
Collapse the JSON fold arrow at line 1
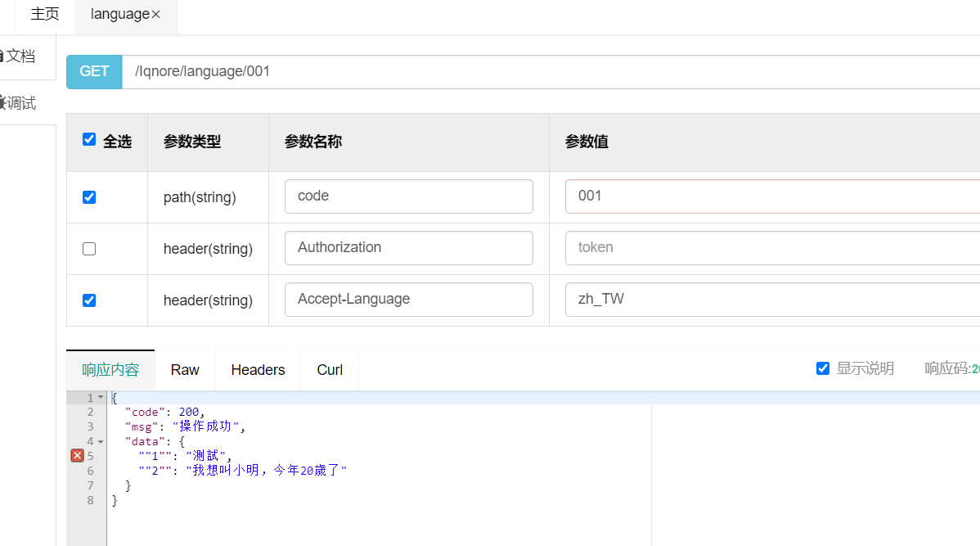tap(101, 397)
